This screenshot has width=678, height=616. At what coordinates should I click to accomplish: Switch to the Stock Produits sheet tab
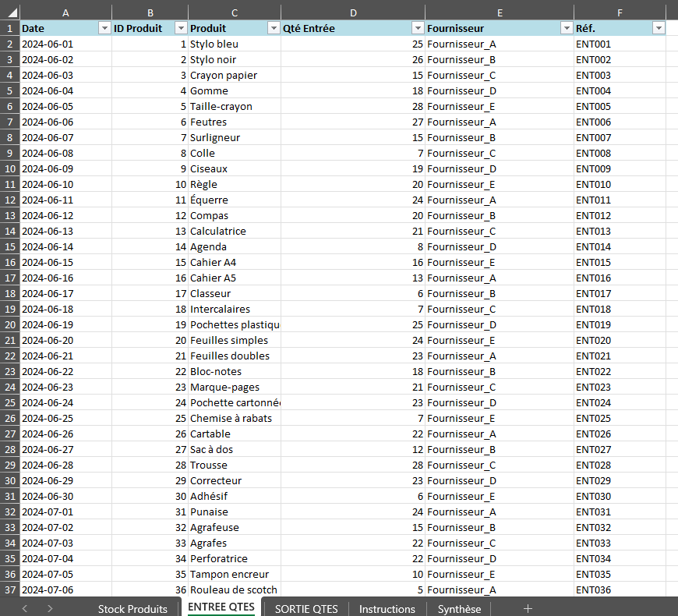(132, 609)
